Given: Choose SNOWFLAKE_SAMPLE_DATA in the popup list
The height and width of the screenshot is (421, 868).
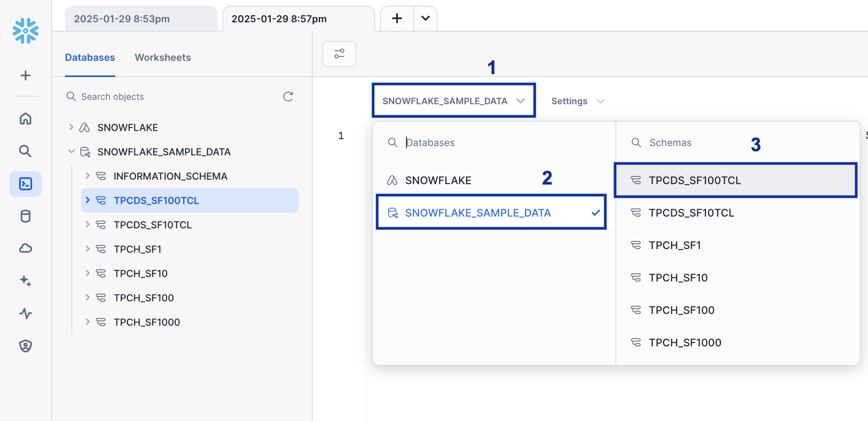Looking at the screenshot, I should click(x=491, y=212).
